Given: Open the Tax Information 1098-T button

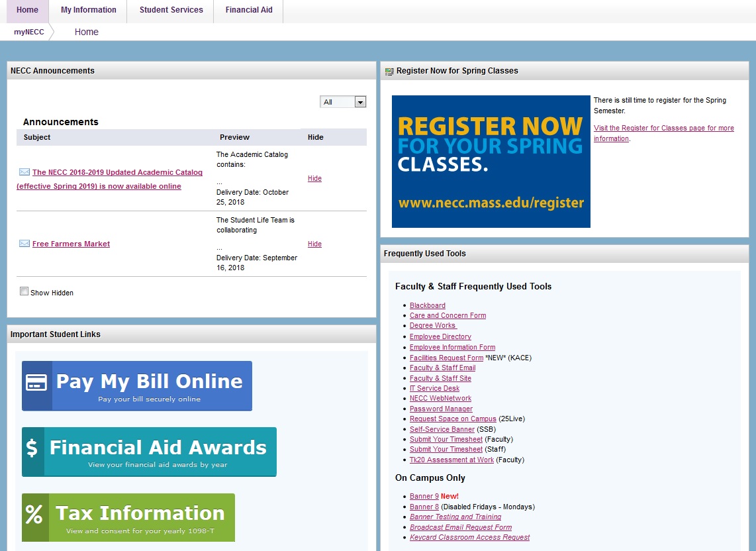Looking at the screenshot, I should (128, 518).
